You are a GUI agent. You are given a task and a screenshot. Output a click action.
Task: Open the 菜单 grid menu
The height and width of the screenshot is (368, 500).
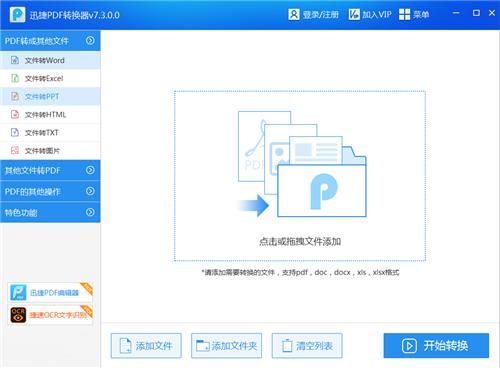tap(414, 14)
